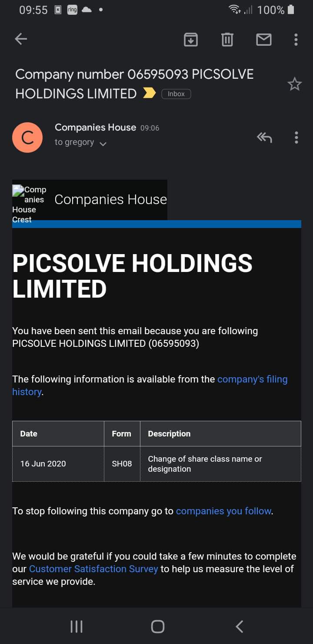The image size is (313, 644).
Task: Delete the email using the trash icon
Action: (227, 40)
